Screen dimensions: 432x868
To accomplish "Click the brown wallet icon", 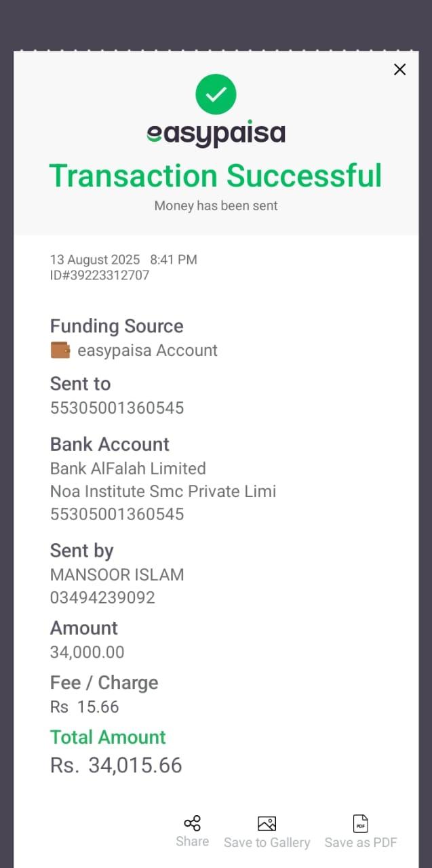I will point(60,350).
